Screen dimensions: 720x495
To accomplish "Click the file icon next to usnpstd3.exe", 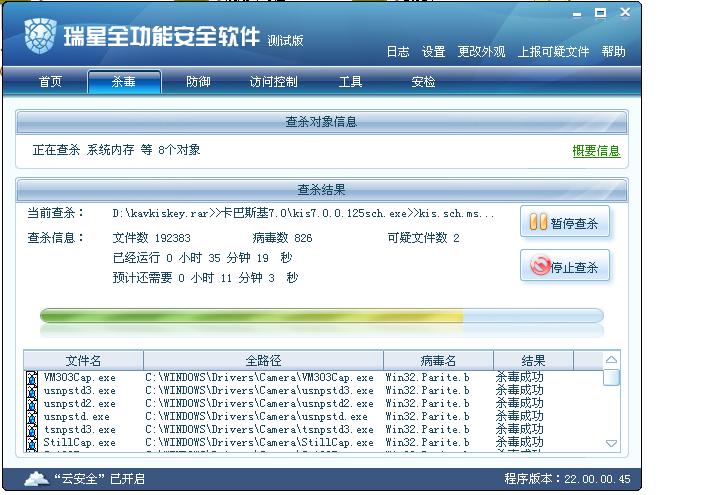I will (x=32, y=391).
